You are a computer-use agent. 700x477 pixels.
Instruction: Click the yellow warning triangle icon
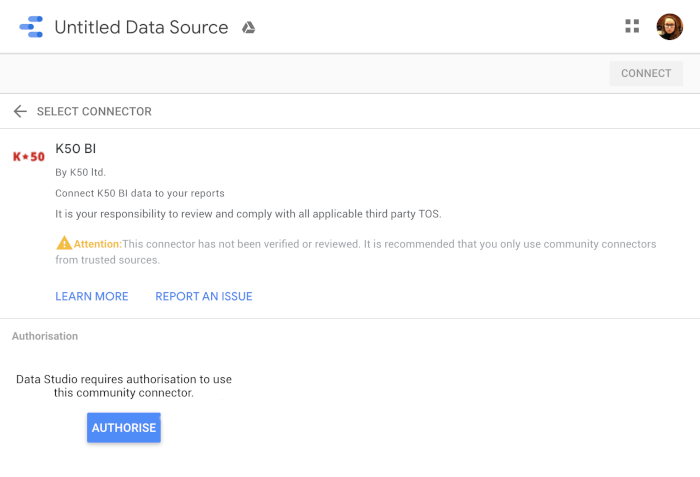(64, 243)
